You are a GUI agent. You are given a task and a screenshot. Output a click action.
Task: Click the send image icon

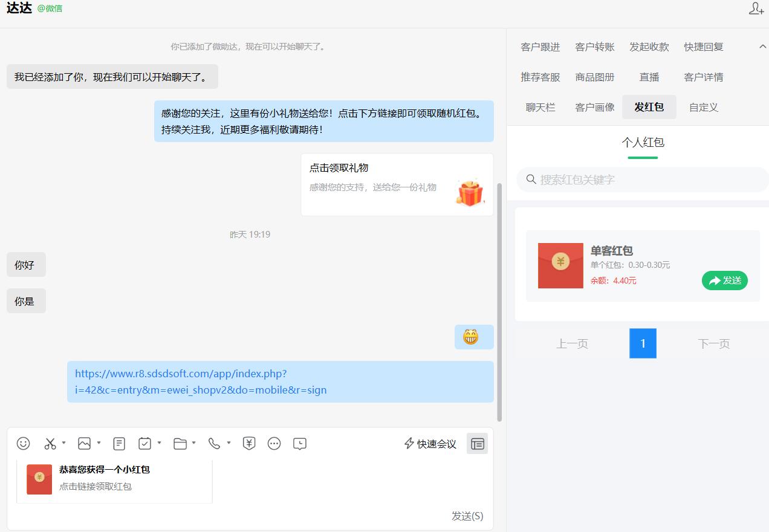click(x=84, y=444)
